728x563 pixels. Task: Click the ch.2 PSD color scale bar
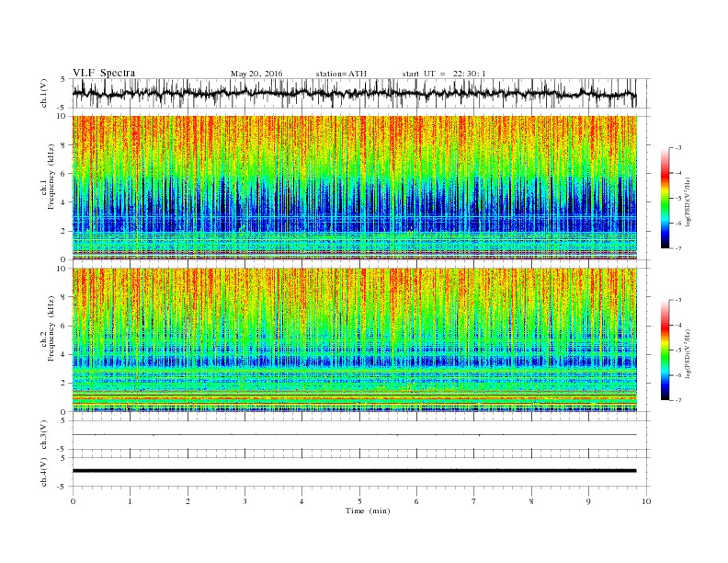(x=665, y=350)
